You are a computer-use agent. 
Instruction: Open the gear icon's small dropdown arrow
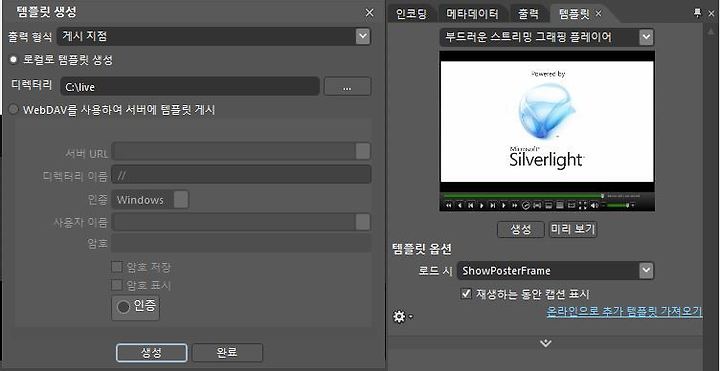tap(411, 316)
